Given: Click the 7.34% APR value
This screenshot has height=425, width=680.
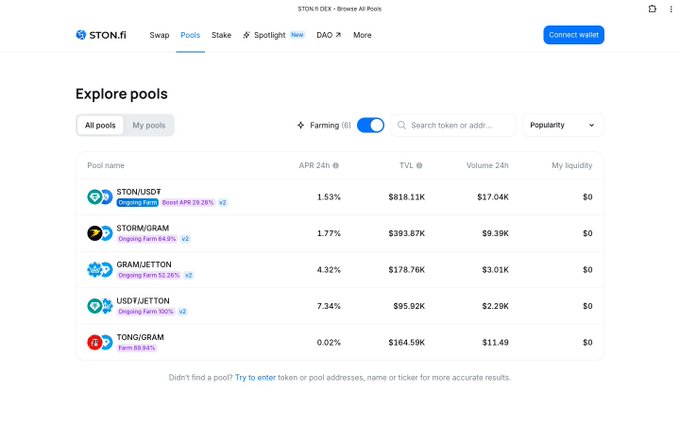Looking at the screenshot, I should coord(329,306).
